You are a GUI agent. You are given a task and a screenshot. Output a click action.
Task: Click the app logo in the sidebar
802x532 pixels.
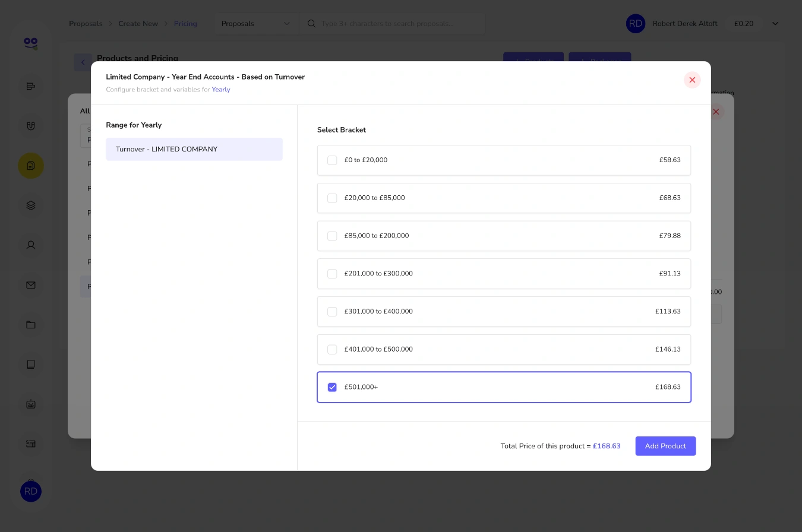pos(31,43)
